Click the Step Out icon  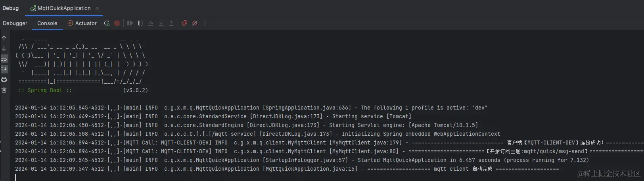tap(171, 23)
